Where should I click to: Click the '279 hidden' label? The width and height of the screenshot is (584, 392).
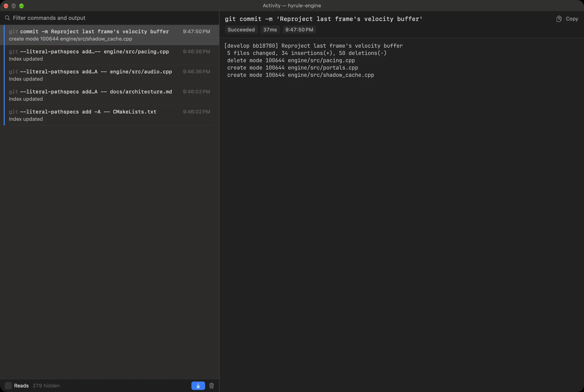tap(46, 386)
